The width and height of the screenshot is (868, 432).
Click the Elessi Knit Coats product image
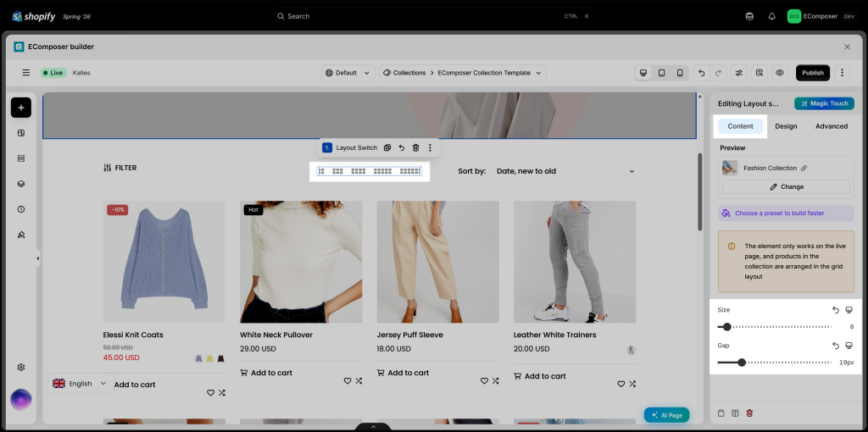pyautogui.click(x=164, y=262)
